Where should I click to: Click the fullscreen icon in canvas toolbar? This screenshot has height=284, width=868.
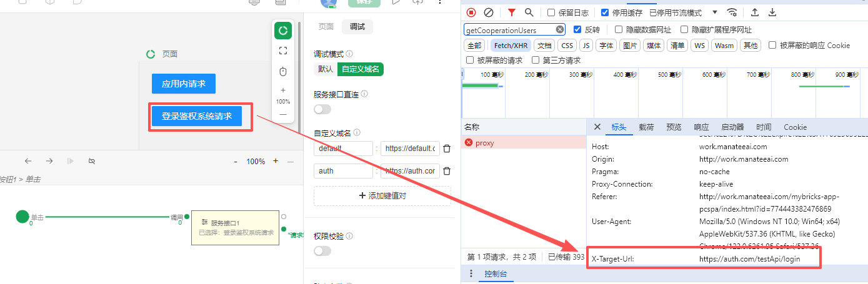pos(283,51)
